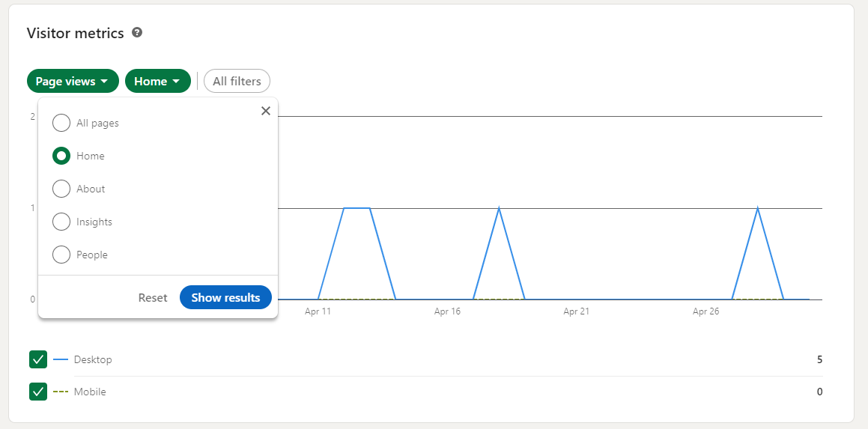868x429 pixels.
Task: Toggle the Mobile series checkbox
Action: click(38, 392)
